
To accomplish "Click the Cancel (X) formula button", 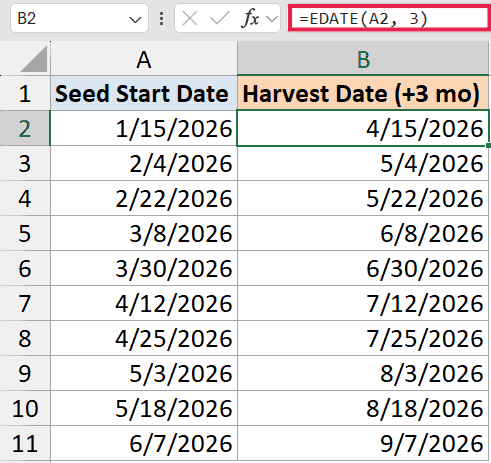I will [x=190, y=18].
